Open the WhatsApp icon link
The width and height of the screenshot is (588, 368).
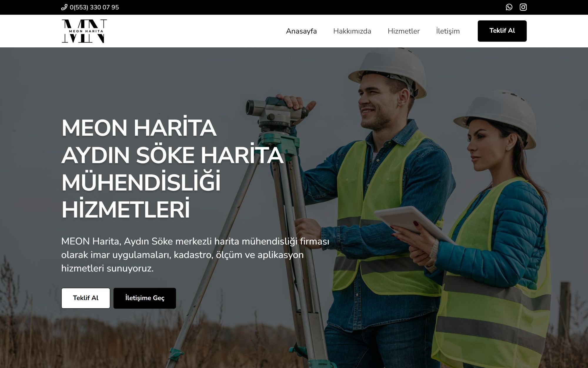click(509, 7)
